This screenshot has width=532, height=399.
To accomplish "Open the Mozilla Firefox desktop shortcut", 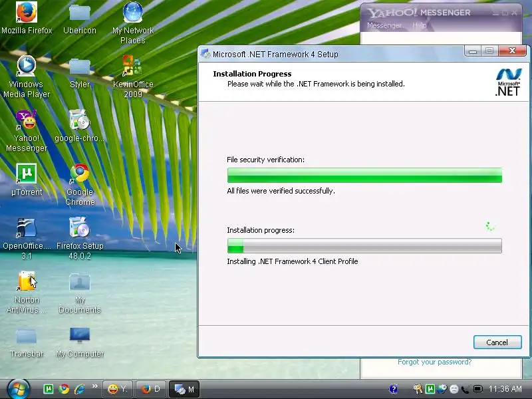I will 27,19.
